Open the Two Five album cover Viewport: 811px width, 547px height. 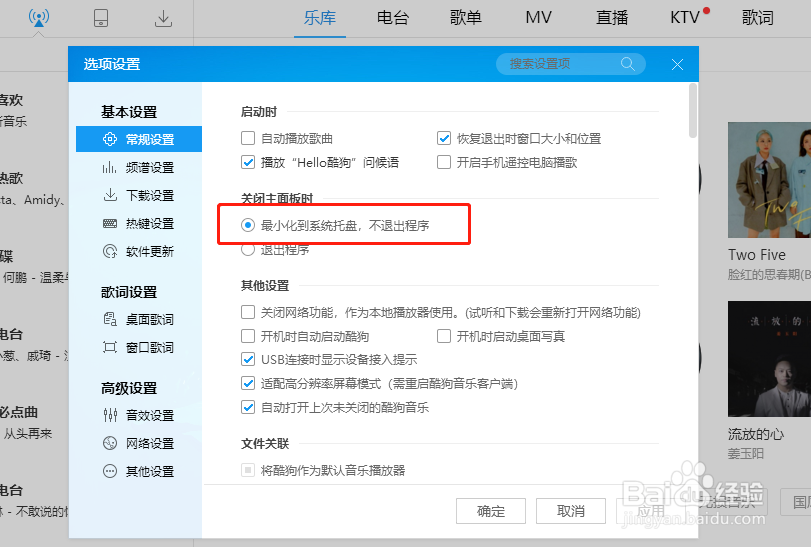(x=769, y=180)
